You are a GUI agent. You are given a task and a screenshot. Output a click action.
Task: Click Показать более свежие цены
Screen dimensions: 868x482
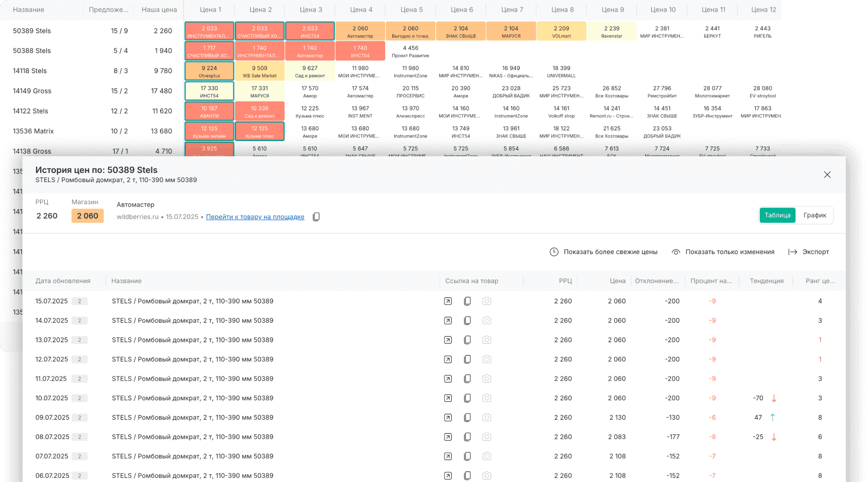(604, 252)
